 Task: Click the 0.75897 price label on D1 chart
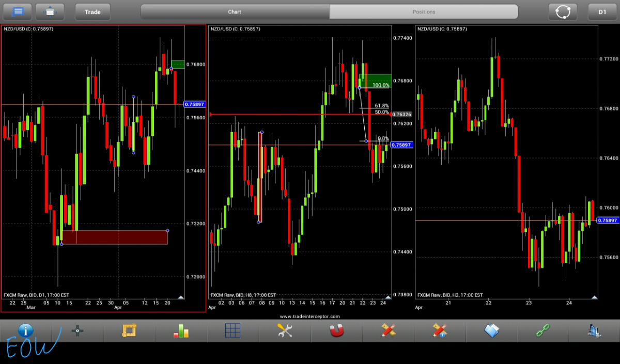pos(195,104)
